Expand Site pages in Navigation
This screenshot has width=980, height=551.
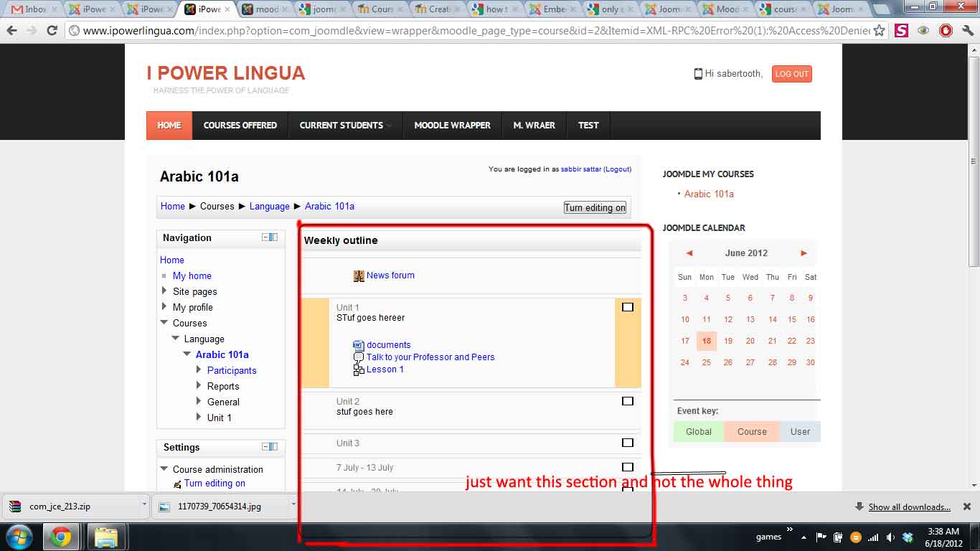164,291
